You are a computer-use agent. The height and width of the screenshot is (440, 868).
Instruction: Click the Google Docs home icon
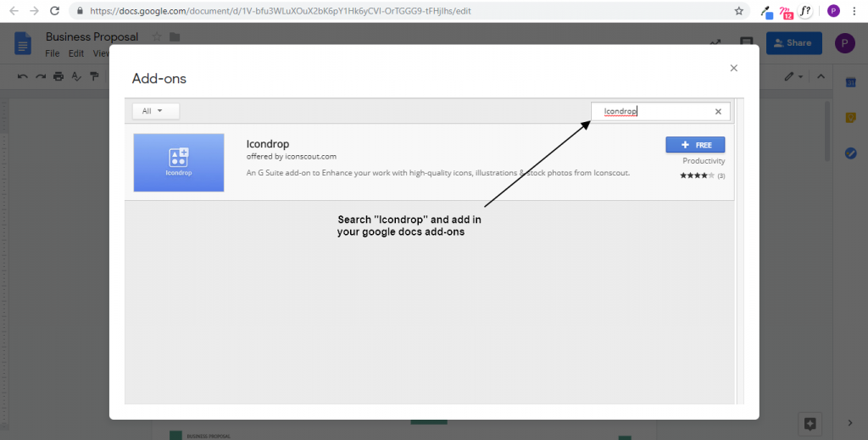coord(23,43)
